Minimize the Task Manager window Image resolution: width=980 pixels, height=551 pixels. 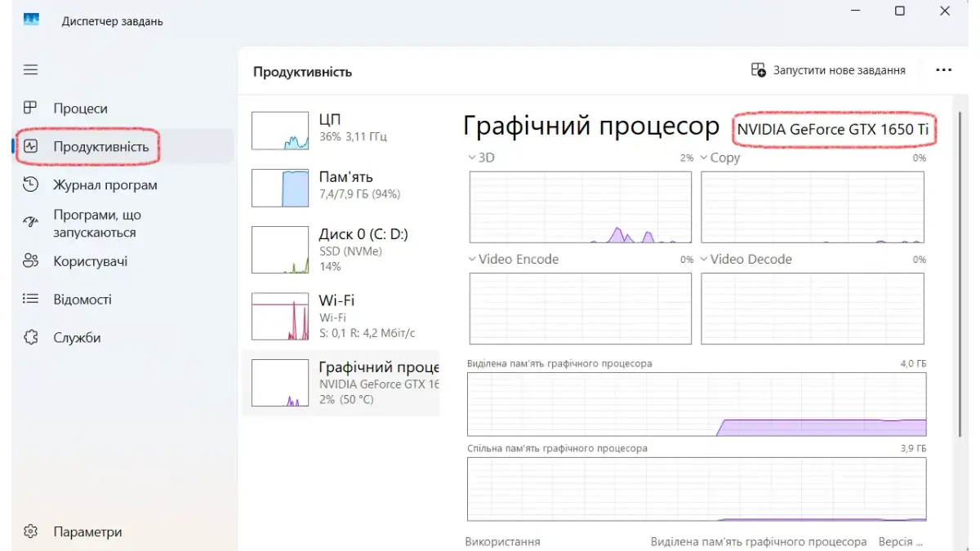[855, 11]
